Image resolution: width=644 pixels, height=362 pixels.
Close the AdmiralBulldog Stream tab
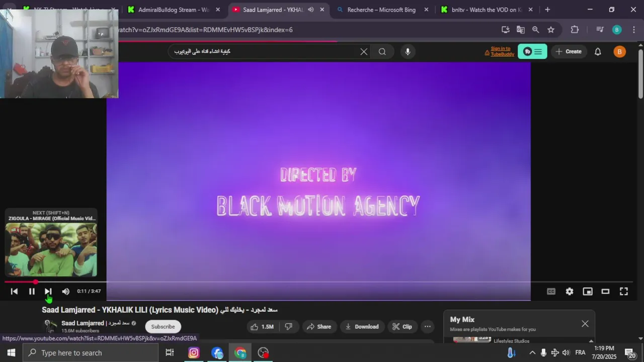218,10
